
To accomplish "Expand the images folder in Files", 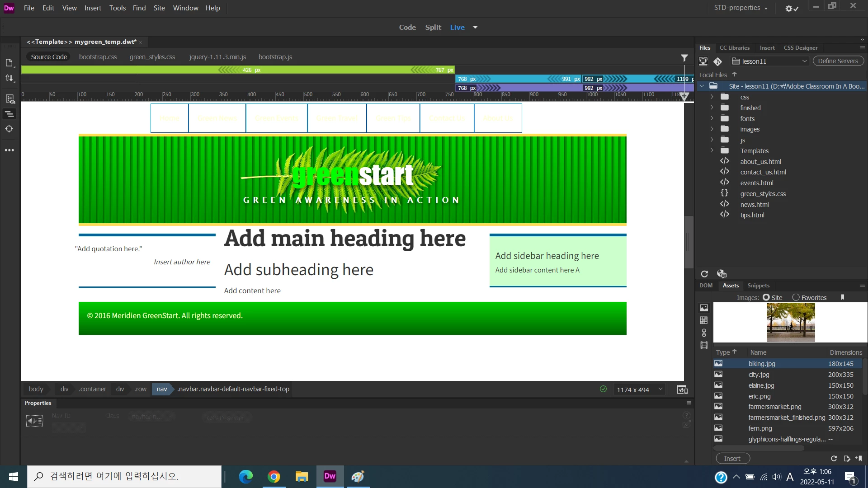I will tap(712, 129).
